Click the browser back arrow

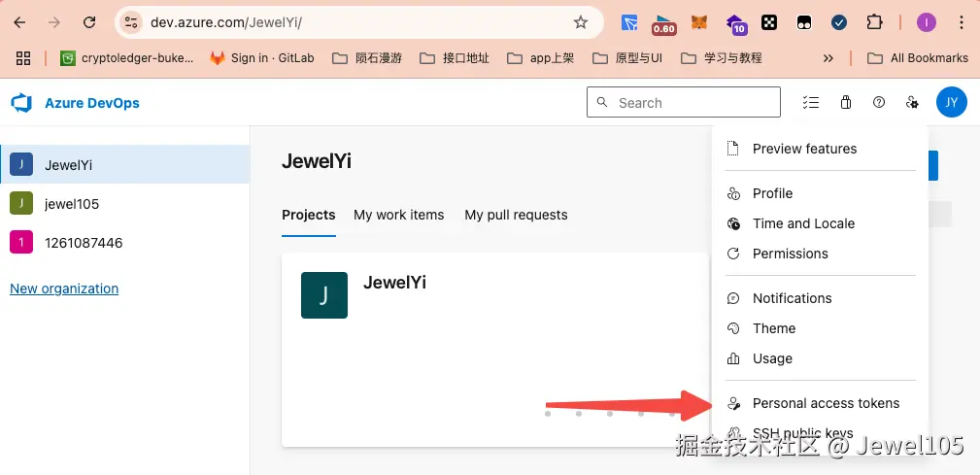(x=20, y=23)
